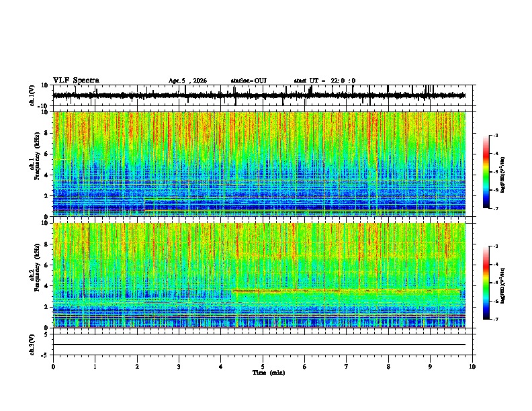Click time axis tick label "5"
The width and height of the screenshot is (532, 411).
263,366
